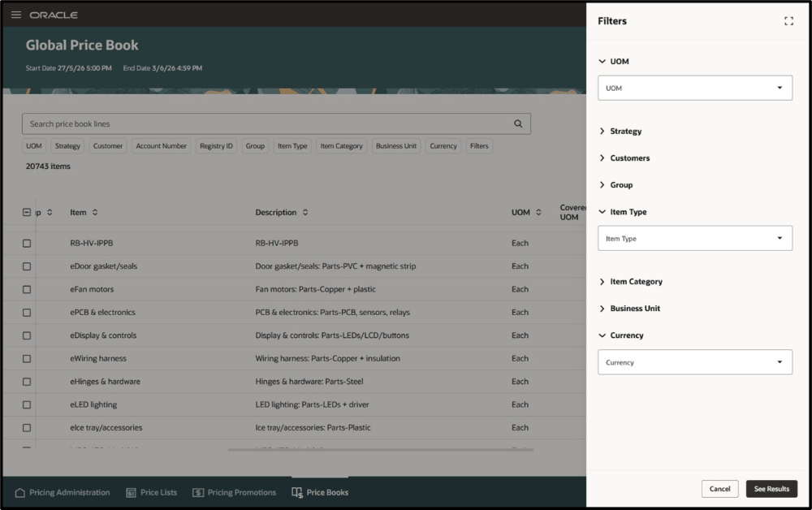The width and height of the screenshot is (812, 510).
Task: Select the eIce tray/accessories checkbox
Action: pos(27,428)
